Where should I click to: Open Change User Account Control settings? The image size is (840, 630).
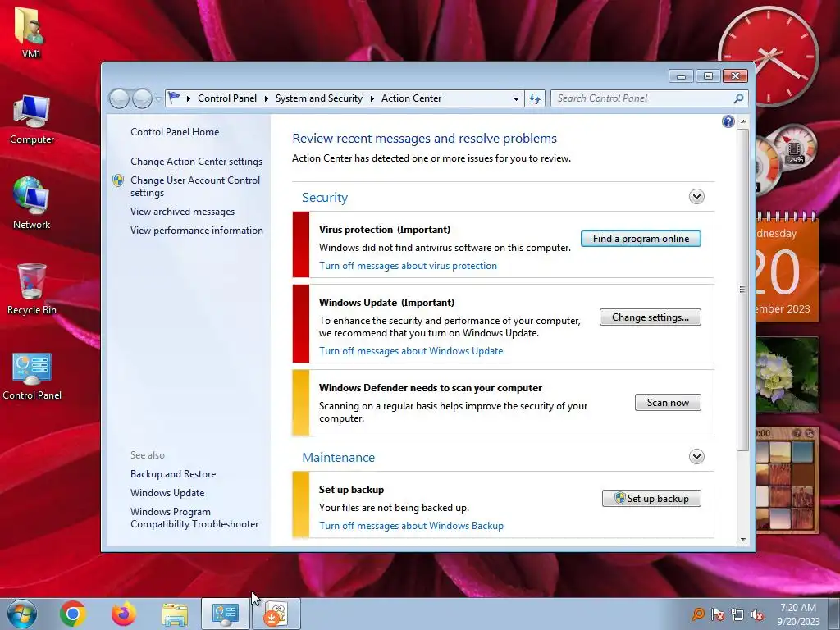pos(195,186)
